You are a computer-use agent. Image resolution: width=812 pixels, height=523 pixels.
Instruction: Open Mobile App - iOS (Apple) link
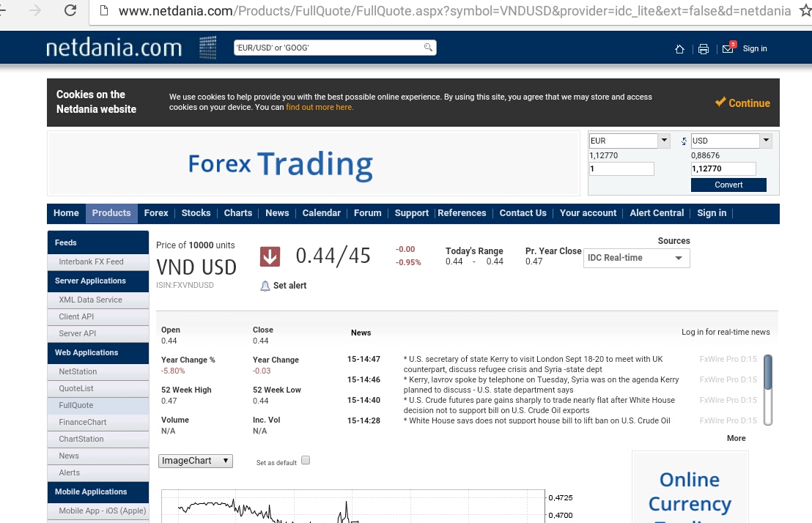click(98, 511)
